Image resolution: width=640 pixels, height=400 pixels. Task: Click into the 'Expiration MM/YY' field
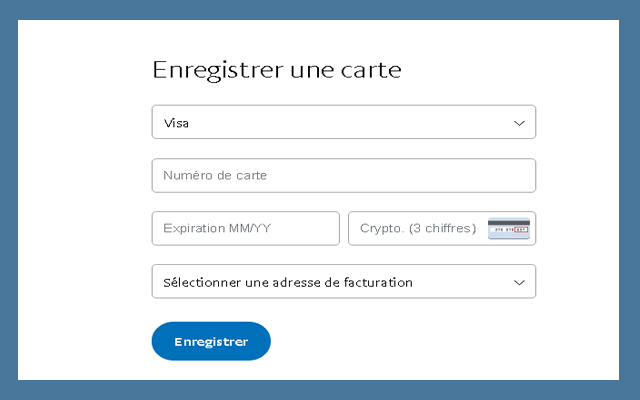[x=245, y=228]
